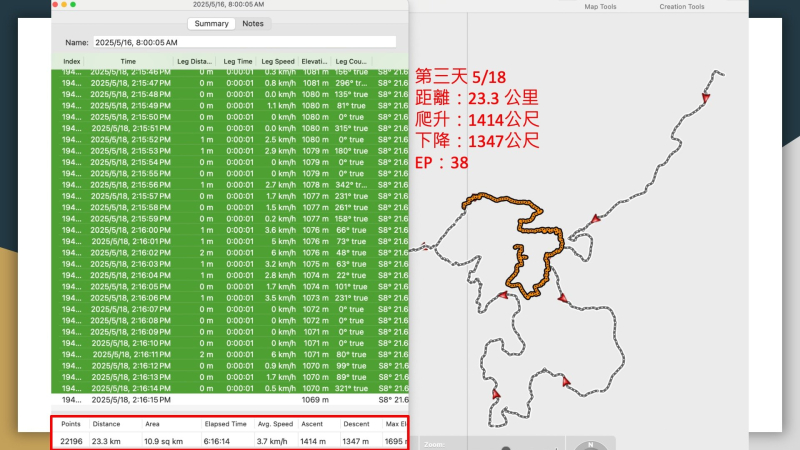The height and width of the screenshot is (450, 800).
Task: Open the Map Tools menu
Action: click(600, 6)
